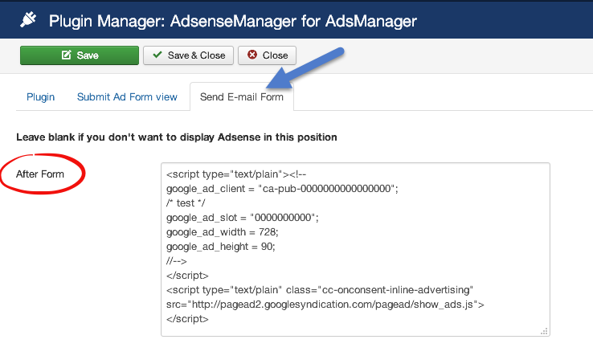Click the plug icon in the header
Screen dimensions: 593x364
coord(30,19)
